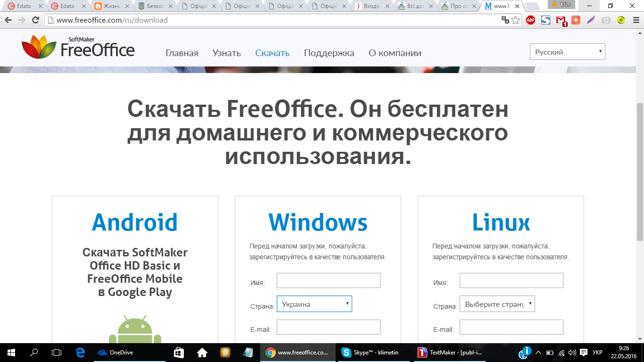Click the orange square taskbar icon

coord(225,352)
